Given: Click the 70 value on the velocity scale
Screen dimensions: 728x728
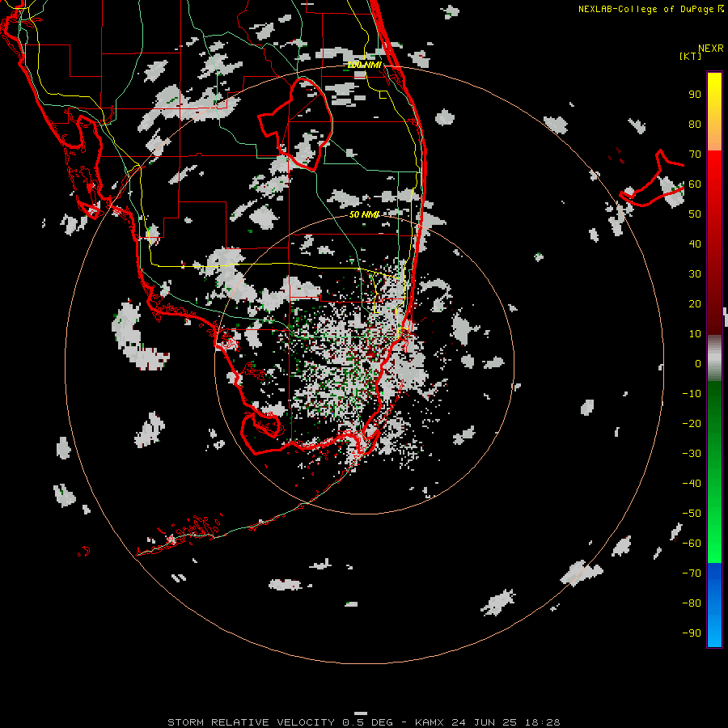Looking at the screenshot, I should coord(695,154).
